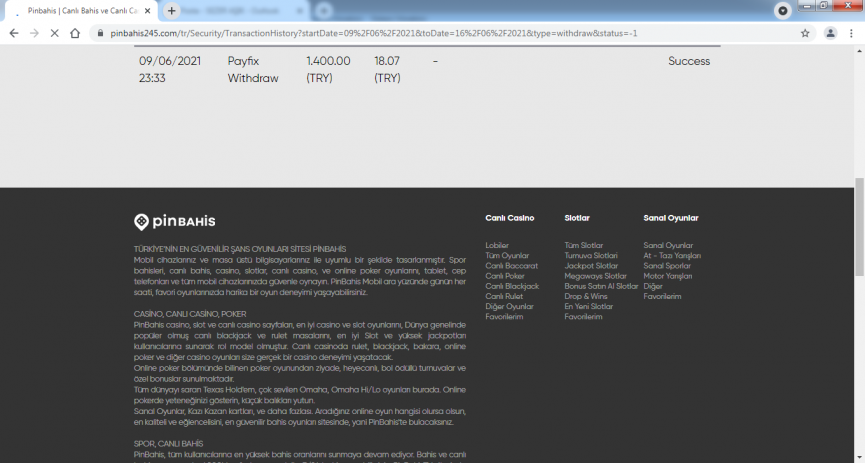Select the Pinbahis browser tab
865x463 pixels.
pyautogui.click(x=83, y=10)
